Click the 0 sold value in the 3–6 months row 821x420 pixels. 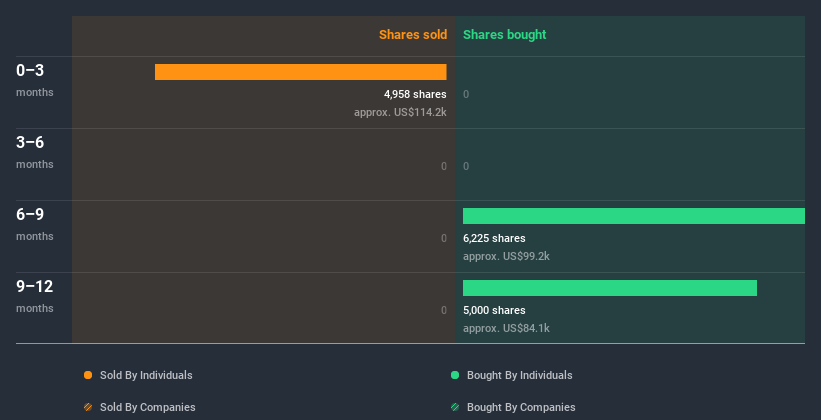click(x=444, y=167)
